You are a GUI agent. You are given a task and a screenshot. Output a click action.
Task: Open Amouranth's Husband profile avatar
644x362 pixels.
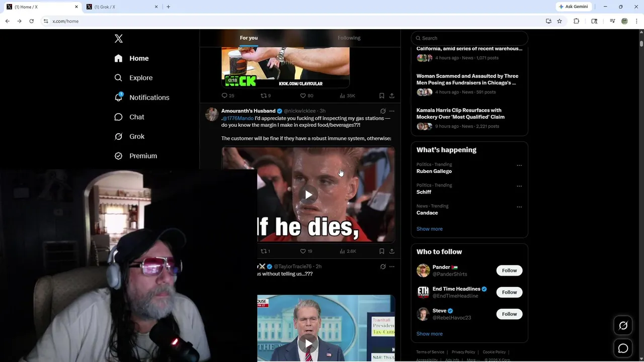(211, 114)
